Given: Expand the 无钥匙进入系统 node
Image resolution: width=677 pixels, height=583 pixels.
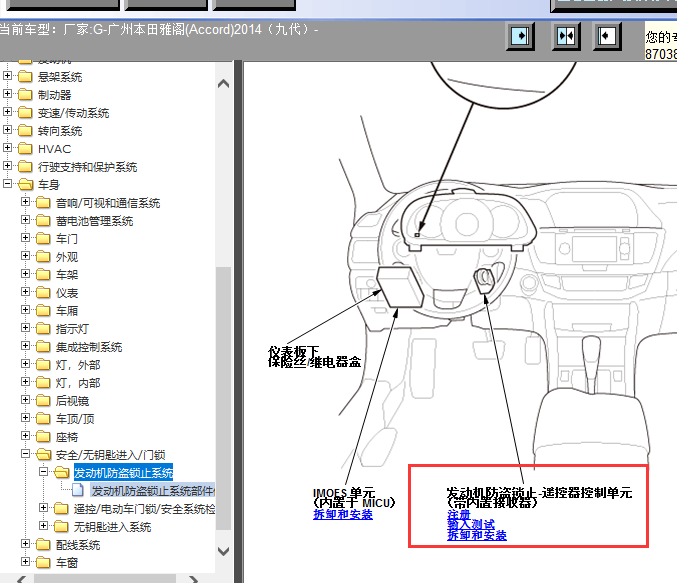Looking at the screenshot, I should (x=44, y=526).
